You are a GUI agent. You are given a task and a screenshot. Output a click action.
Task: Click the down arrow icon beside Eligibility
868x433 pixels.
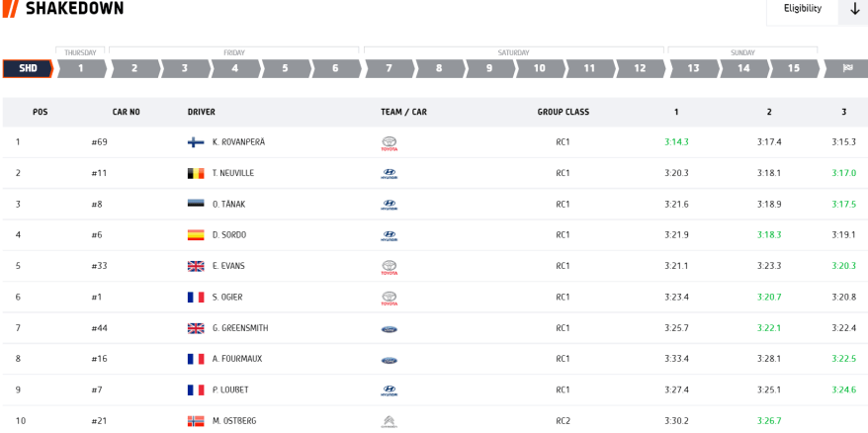[x=854, y=9]
